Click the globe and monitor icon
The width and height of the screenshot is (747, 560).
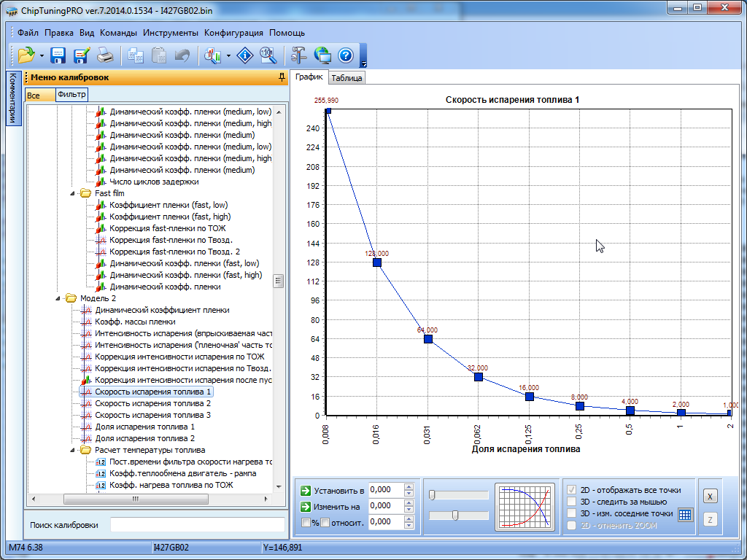322,55
